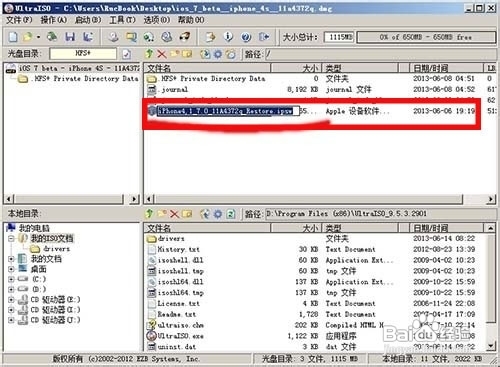The width and height of the screenshot is (500, 367).
Task: Select drivers folder in local tree
Action: [x=56, y=249]
